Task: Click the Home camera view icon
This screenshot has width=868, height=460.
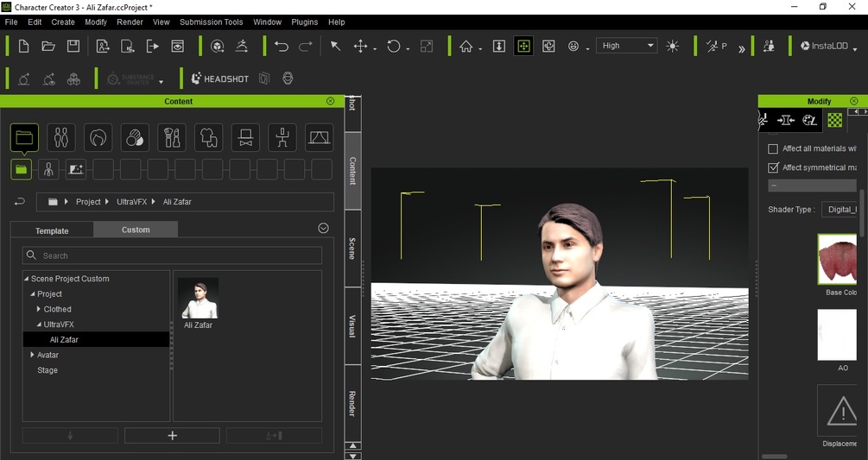Action: point(466,47)
